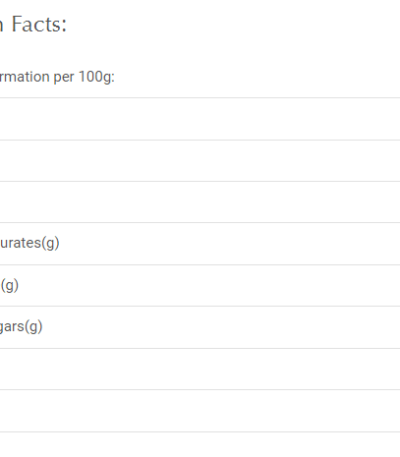Click divider between (g) row and sugars row
400x457 pixels.
200,306
